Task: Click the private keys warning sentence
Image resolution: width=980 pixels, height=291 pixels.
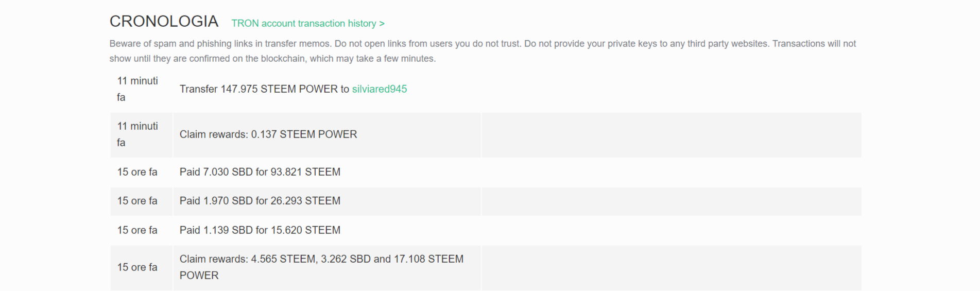Action: [x=647, y=44]
